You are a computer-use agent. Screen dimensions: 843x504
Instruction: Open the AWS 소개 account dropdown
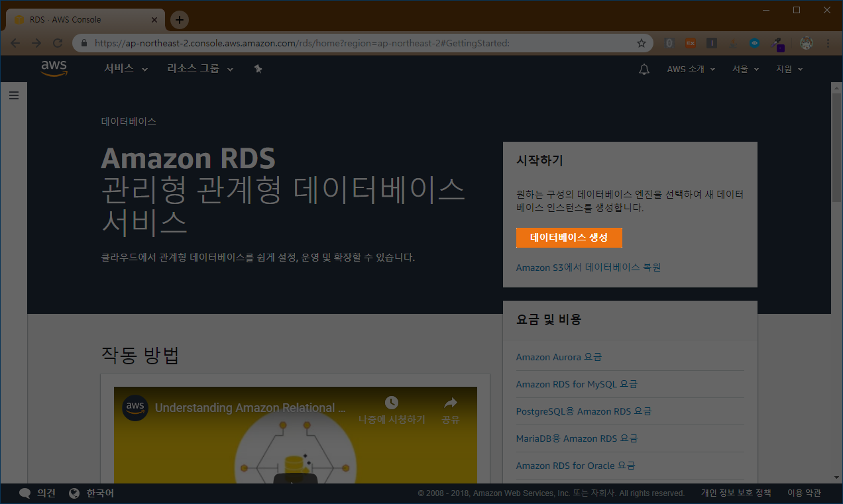(691, 69)
